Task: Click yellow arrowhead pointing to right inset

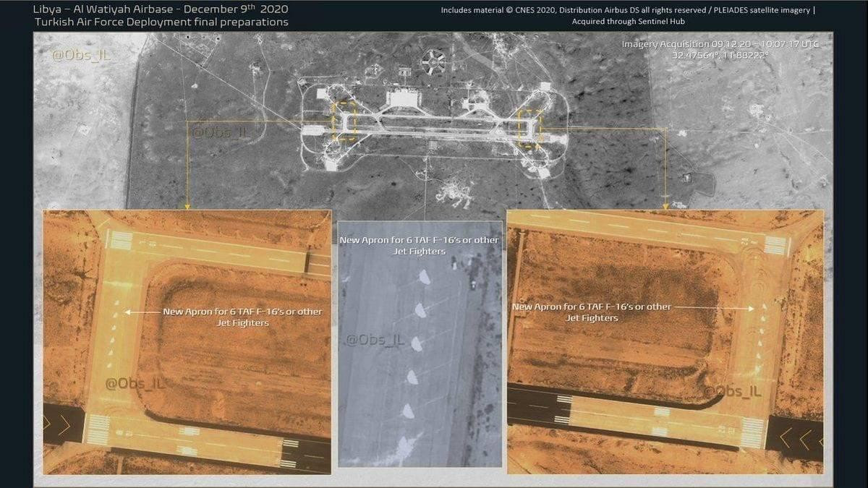Action: (665, 206)
